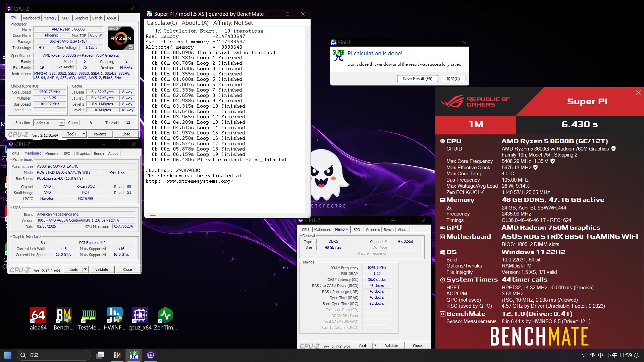Click the Core Speed value 4540.75 MHz
This screenshot has height=362, width=644.
tap(50, 92)
